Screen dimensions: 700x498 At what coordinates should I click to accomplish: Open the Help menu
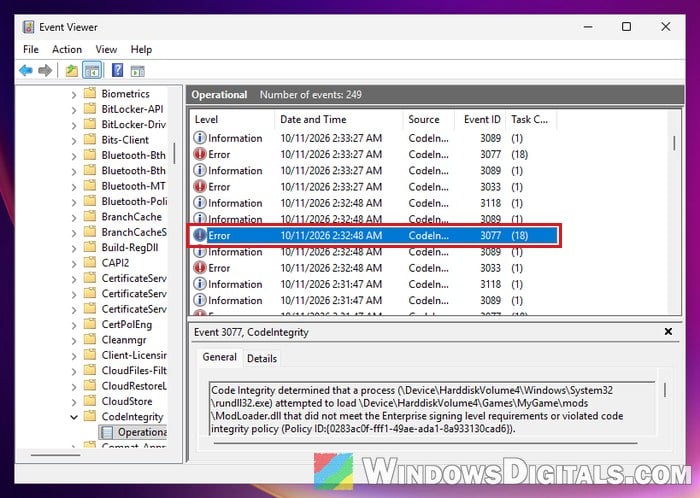coord(141,50)
